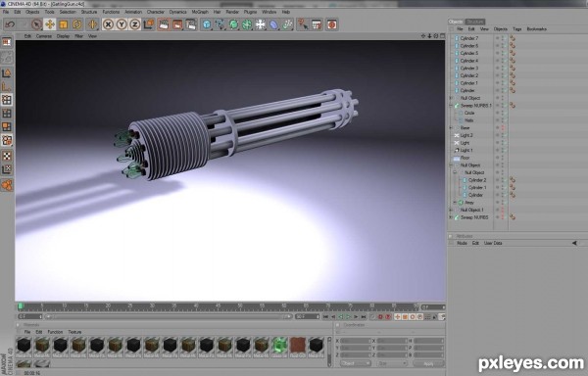Open the Plugins menu
The height and width of the screenshot is (376, 588).
[x=250, y=12]
